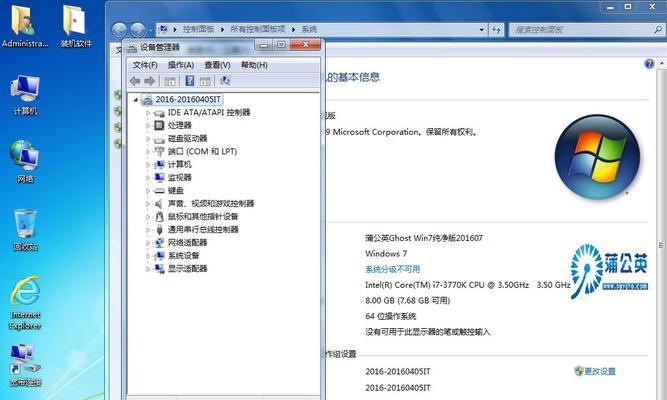Viewport: 667px width, 400px height.
Task: Go back using System window's round back button
Action: pos(120,29)
